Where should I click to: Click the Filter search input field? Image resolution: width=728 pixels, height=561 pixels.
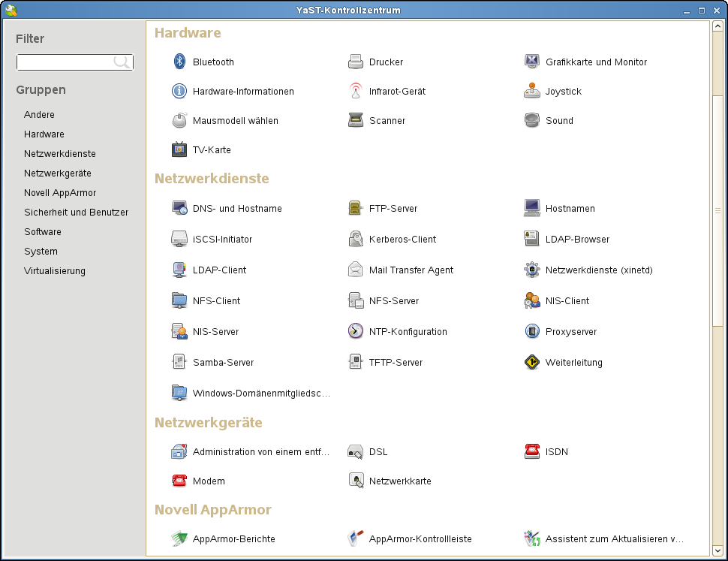pos(75,62)
